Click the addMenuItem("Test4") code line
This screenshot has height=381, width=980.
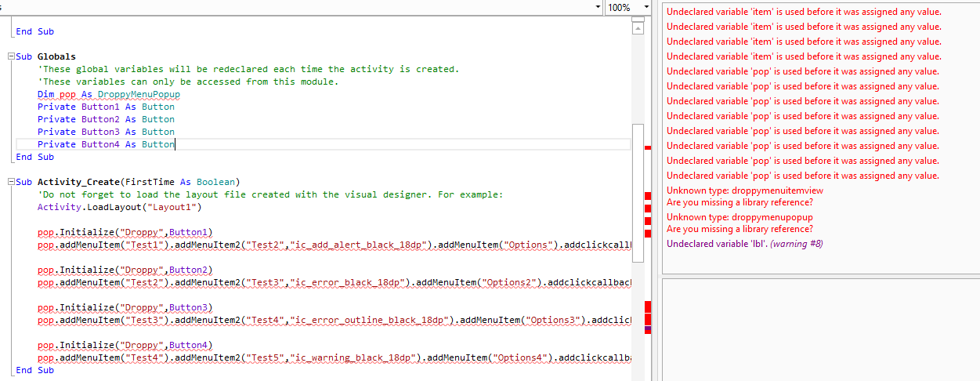[334, 357]
